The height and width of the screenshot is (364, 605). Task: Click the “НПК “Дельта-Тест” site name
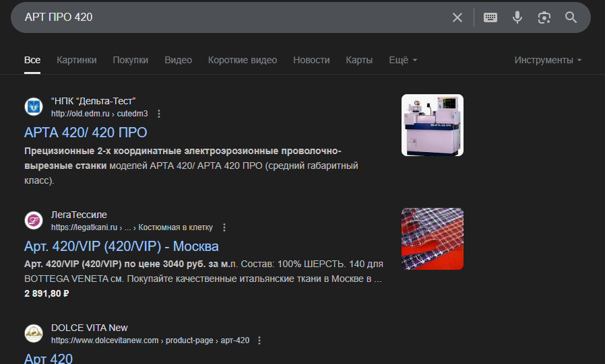point(94,101)
